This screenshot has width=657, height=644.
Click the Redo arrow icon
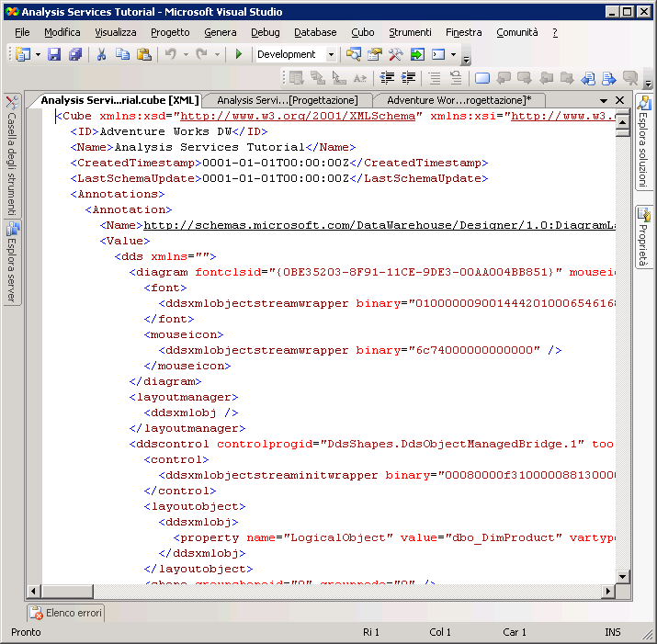pos(202,54)
